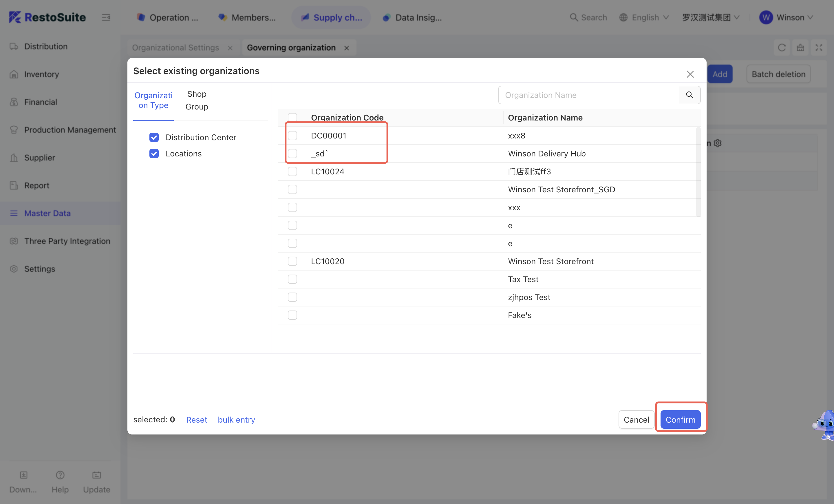
Task: Uncheck the Locations checkbox
Action: click(154, 154)
